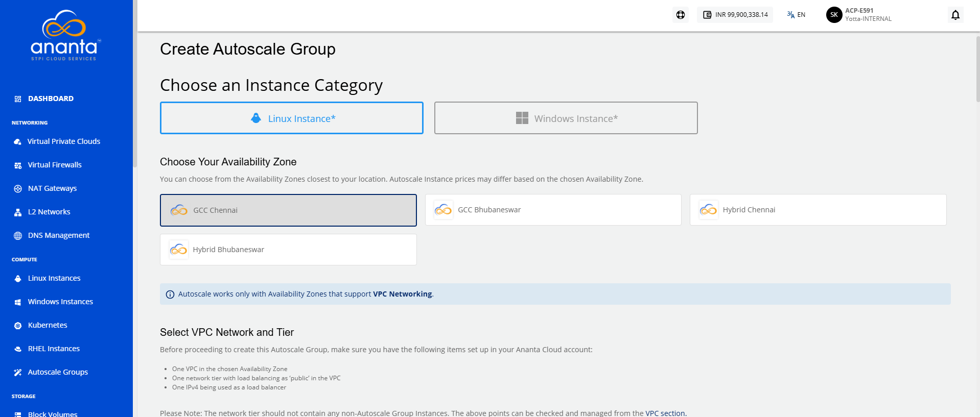
Task: Click the L2 Networks icon
Action: tap(18, 212)
